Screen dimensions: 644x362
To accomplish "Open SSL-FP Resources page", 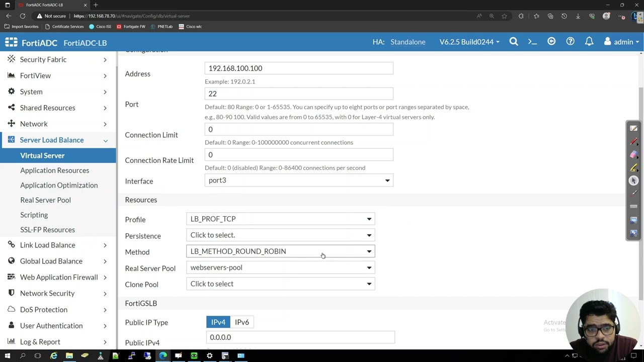I will coord(47,230).
